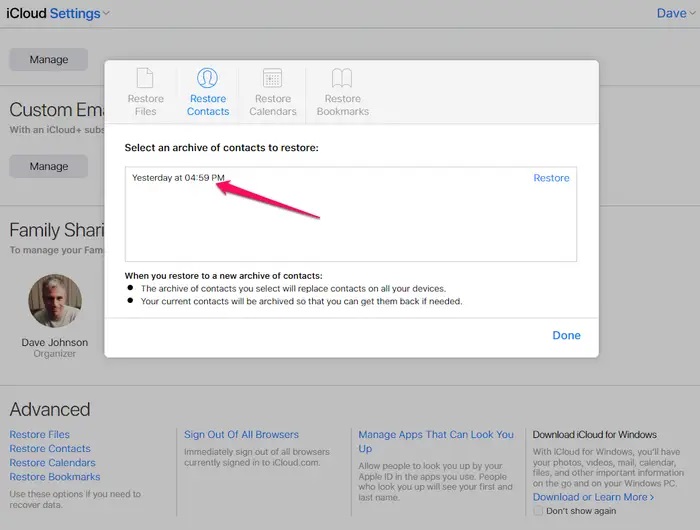Select archive row Yesterday at 04:59 PM
Screen dimensions: 700x530
(x=351, y=178)
